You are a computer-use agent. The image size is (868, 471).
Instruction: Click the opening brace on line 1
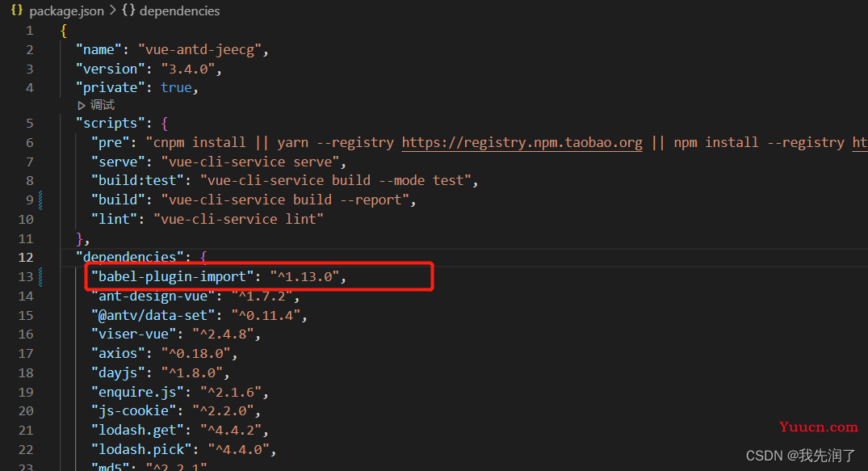click(x=64, y=31)
